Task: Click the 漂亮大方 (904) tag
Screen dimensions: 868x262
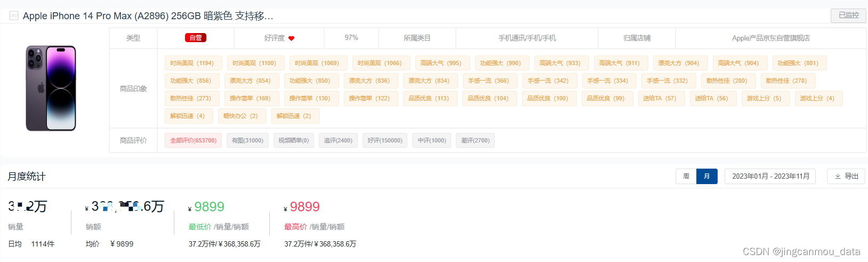Action: [680, 63]
